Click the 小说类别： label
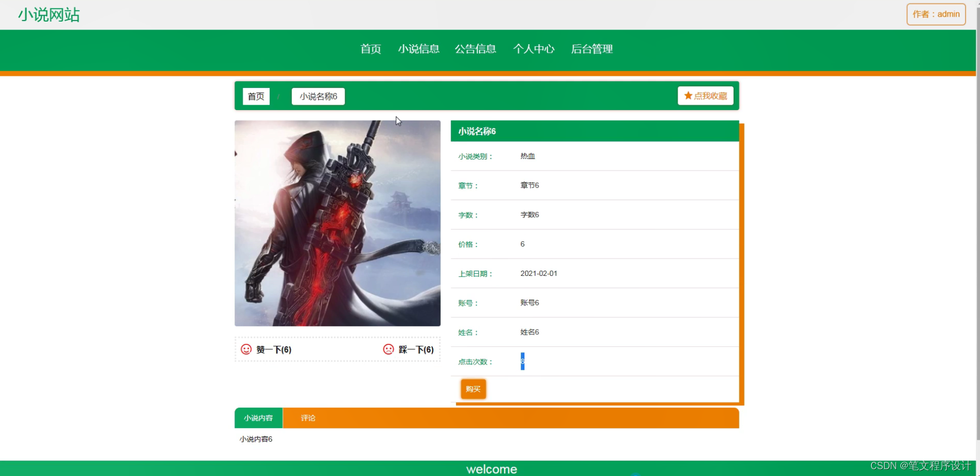 point(476,156)
